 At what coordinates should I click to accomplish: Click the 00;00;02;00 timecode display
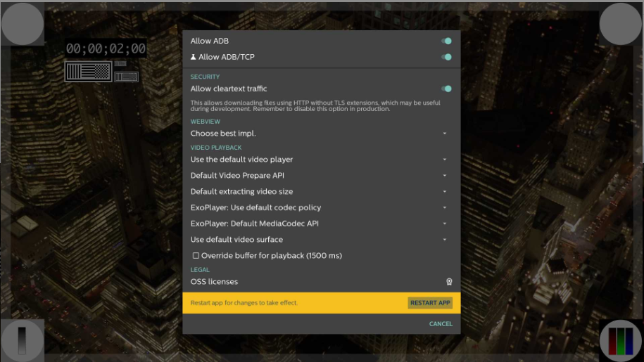(106, 49)
